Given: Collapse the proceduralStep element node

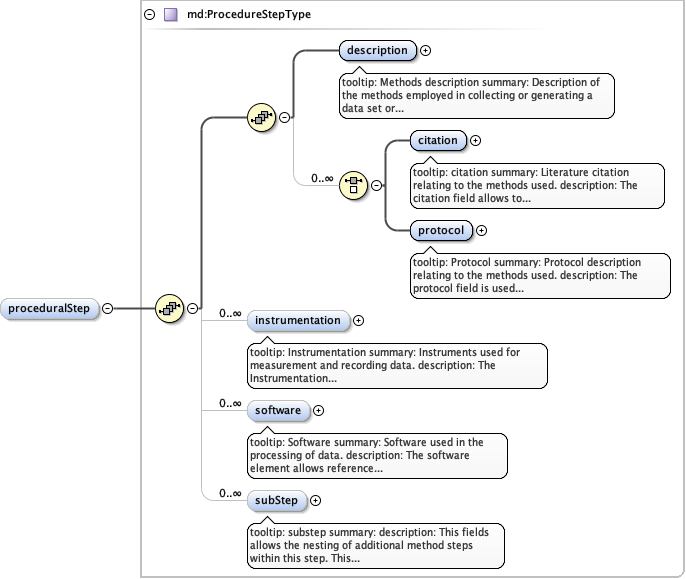Looking at the screenshot, I should point(108,309).
